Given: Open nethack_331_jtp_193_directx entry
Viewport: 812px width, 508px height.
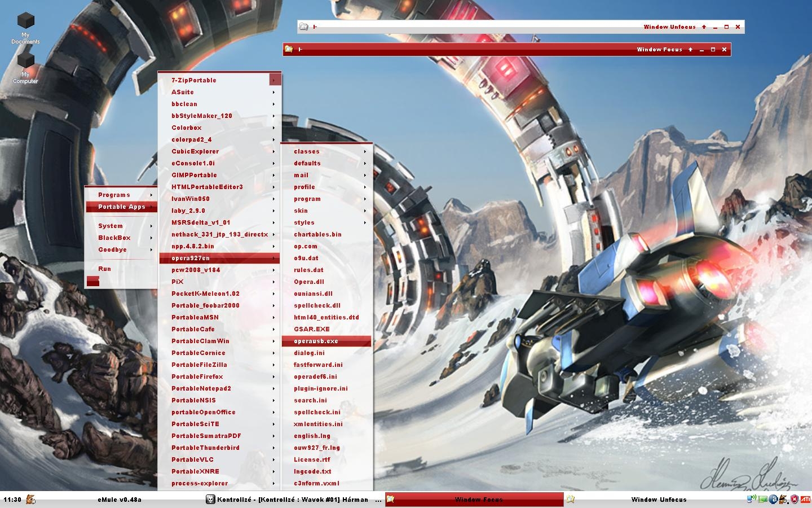Looking at the screenshot, I should tap(219, 235).
